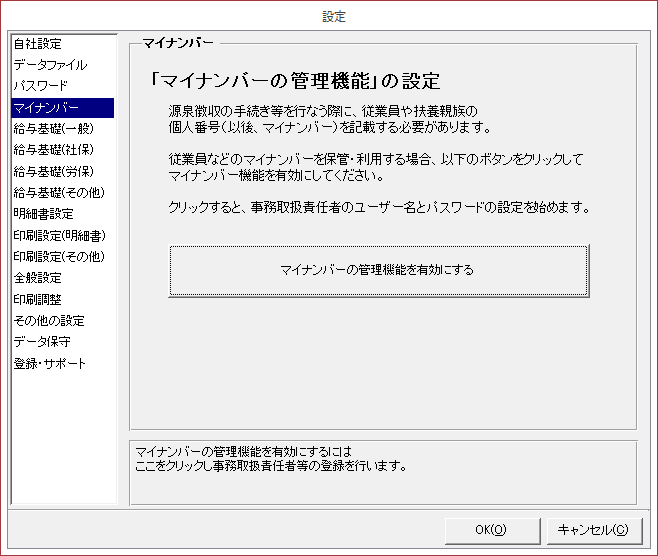Select the highlighted マイナンバー item
Image resolution: width=658 pixels, height=556 pixels.
63,108
